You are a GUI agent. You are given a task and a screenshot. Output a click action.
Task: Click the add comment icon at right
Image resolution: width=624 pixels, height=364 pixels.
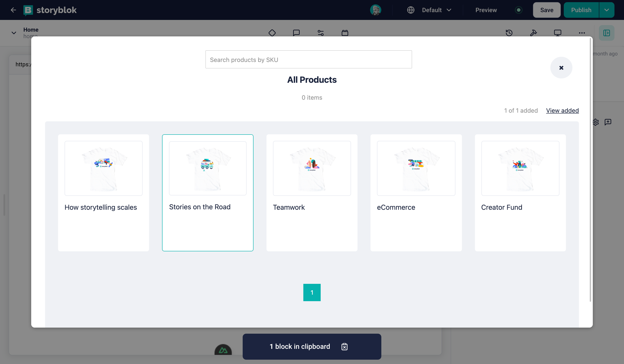[x=608, y=122]
